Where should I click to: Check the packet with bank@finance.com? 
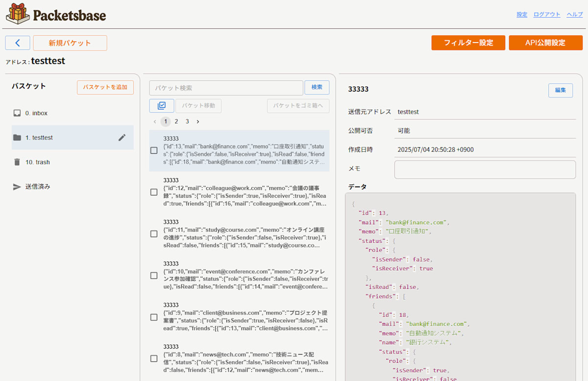(154, 150)
